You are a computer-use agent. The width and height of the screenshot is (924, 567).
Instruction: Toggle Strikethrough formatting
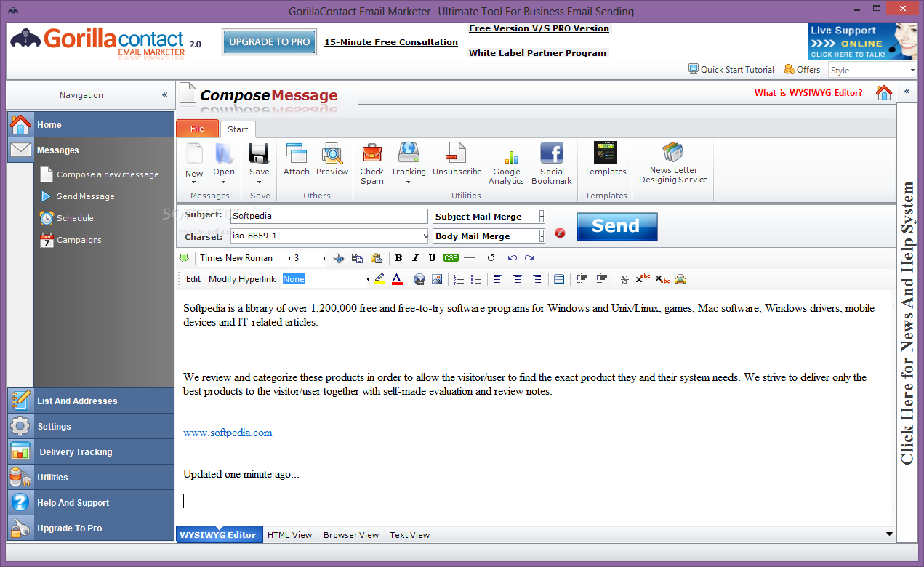click(624, 279)
